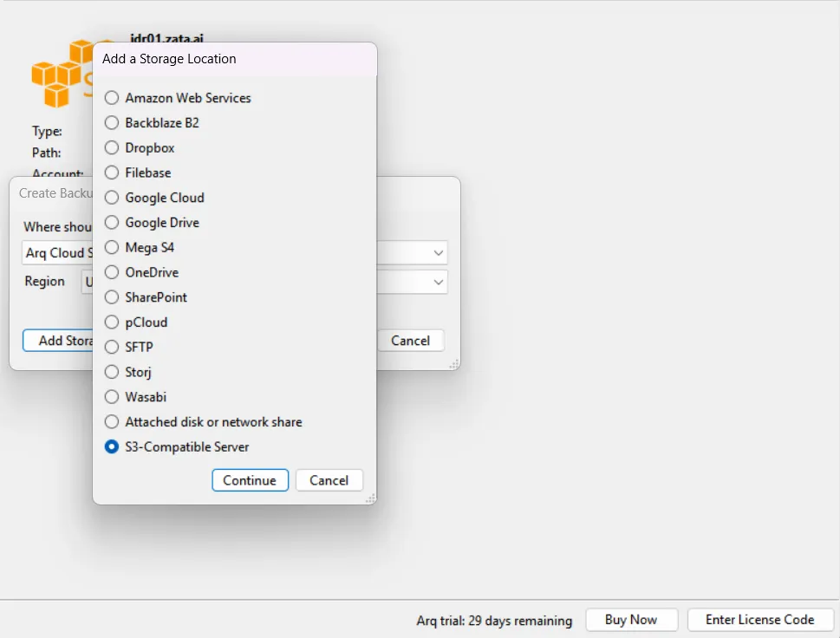Pick pCloud as storage location

[112, 322]
